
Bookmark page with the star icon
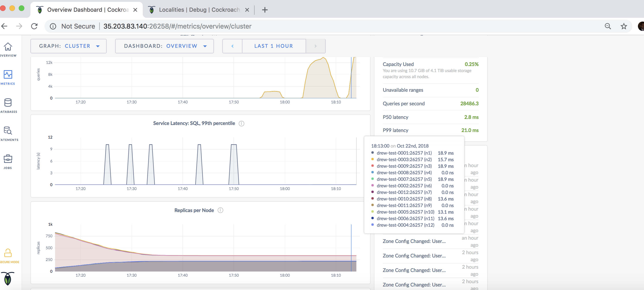(x=624, y=26)
